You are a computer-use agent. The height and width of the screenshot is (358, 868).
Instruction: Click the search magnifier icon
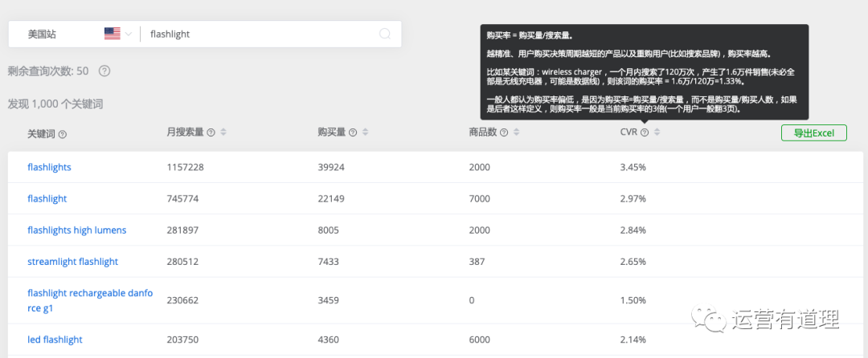(384, 34)
